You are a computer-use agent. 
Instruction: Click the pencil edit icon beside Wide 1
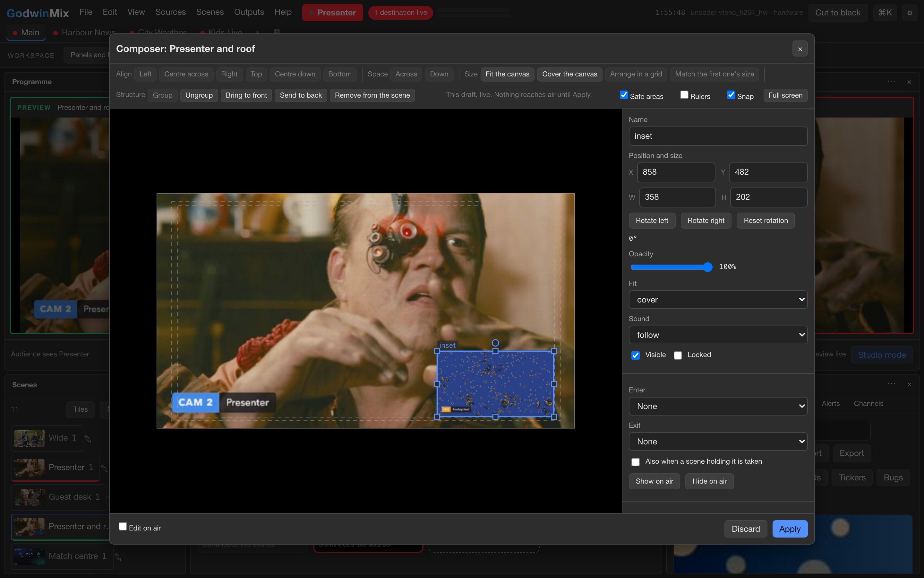point(88,438)
